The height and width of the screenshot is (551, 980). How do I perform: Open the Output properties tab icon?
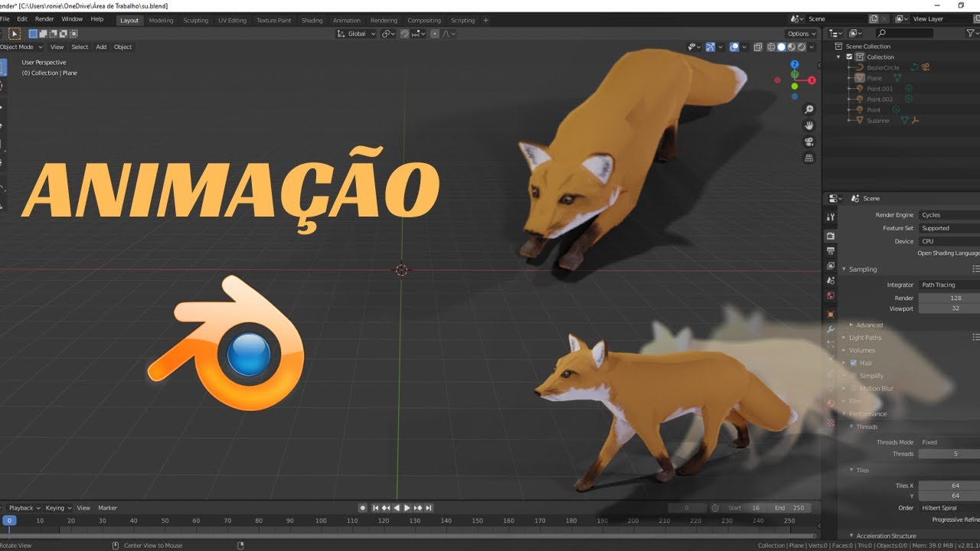coord(831,251)
